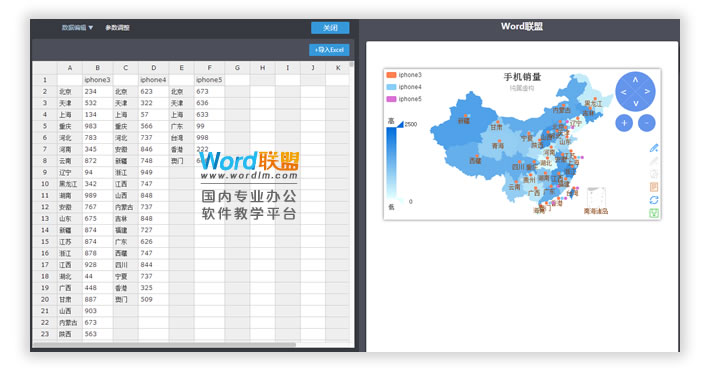Click the gray eraser icon below the pencil
Image resolution: width=710 pixels, height=379 pixels.
(x=654, y=161)
